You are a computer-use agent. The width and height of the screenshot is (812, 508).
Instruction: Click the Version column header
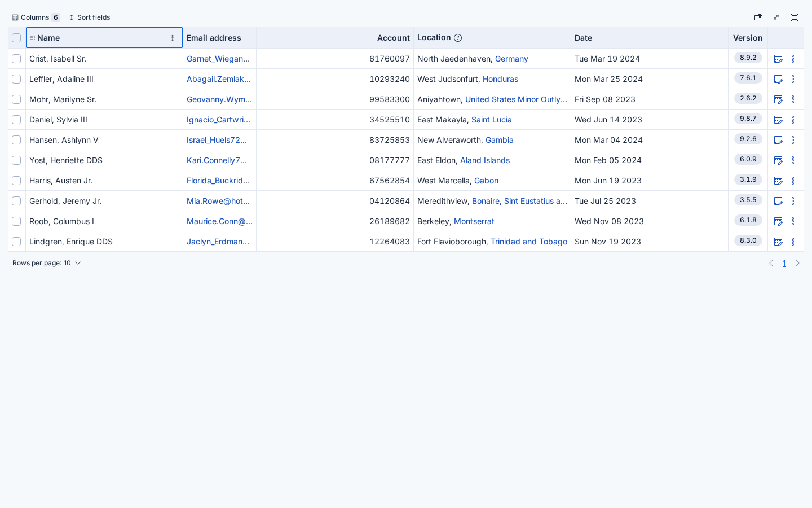click(748, 38)
